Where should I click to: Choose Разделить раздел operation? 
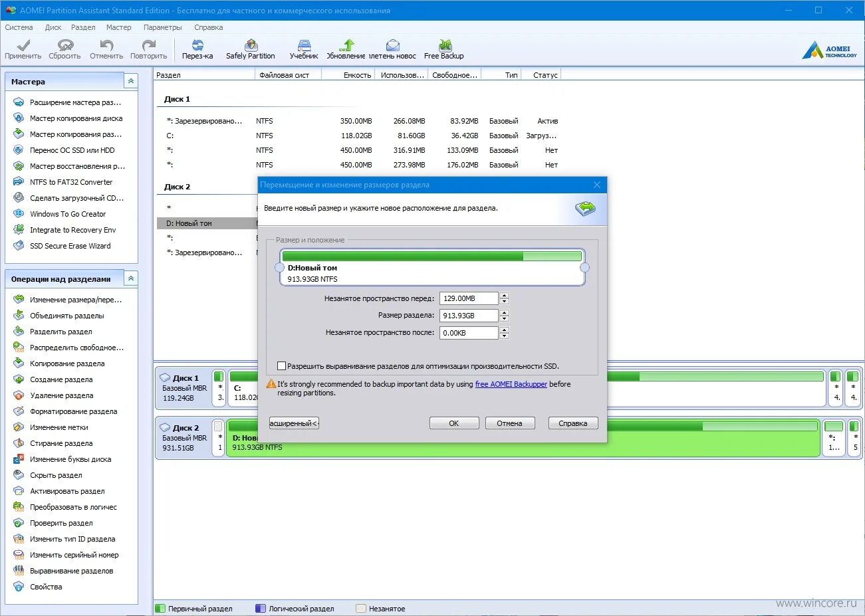pos(61,332)
